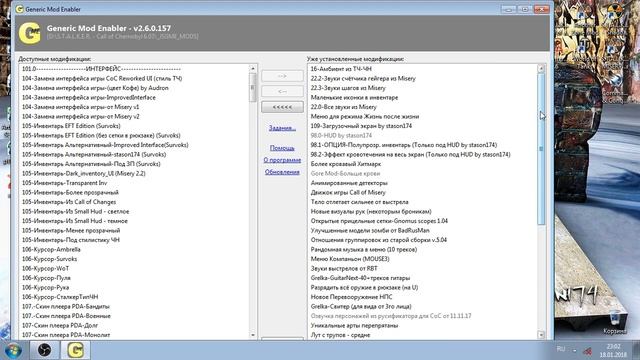Select 105-Инвентарь-Из Small Hud - светлое
Screen dimensions: 640x360
pyautogui.click(x=76, y=211)
